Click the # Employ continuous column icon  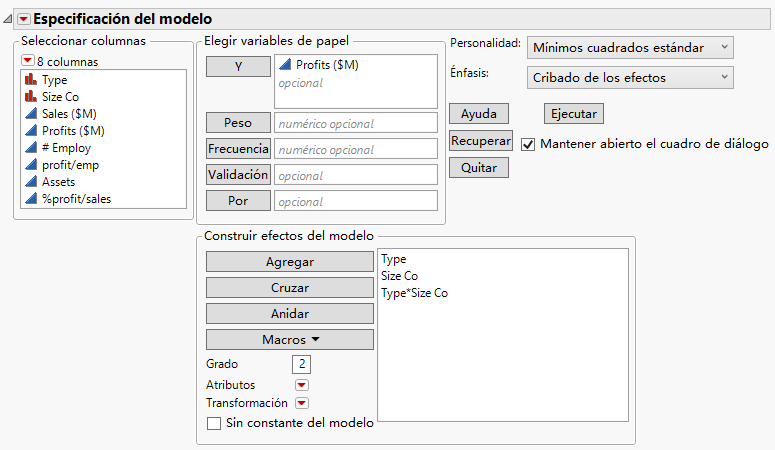tap(31, 148)
